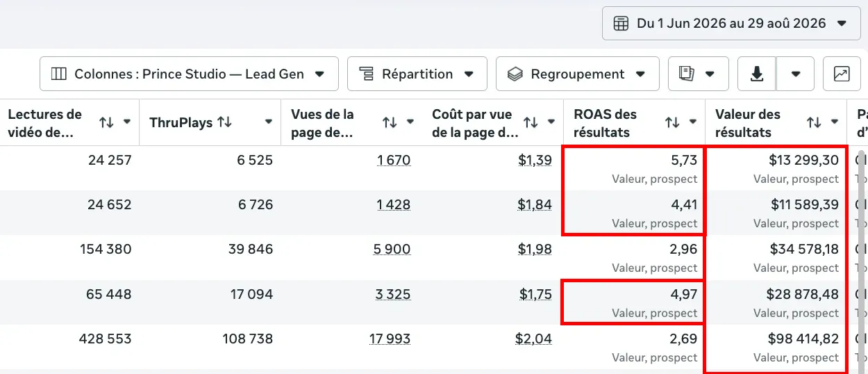This screenshot has width=868, height=374.
Task: Sort by Coût par vue de la page arrows
Action: (x=531, y=122)
